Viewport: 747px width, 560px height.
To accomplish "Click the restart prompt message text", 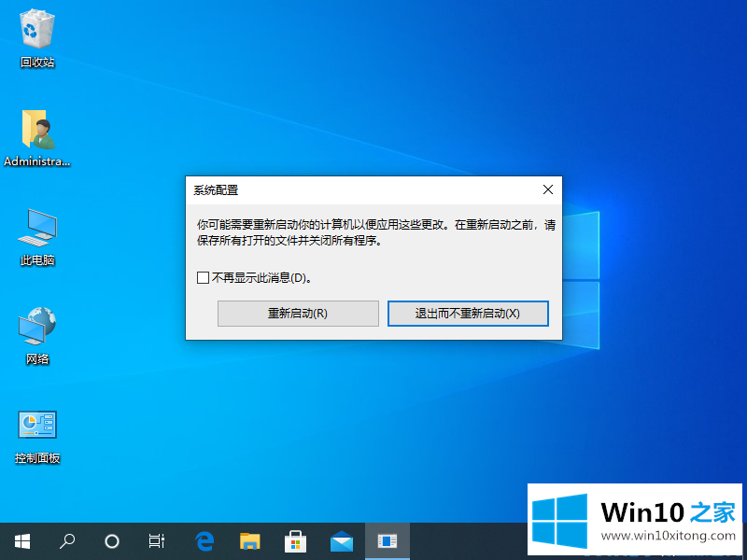I will click(x=376, y=232).
